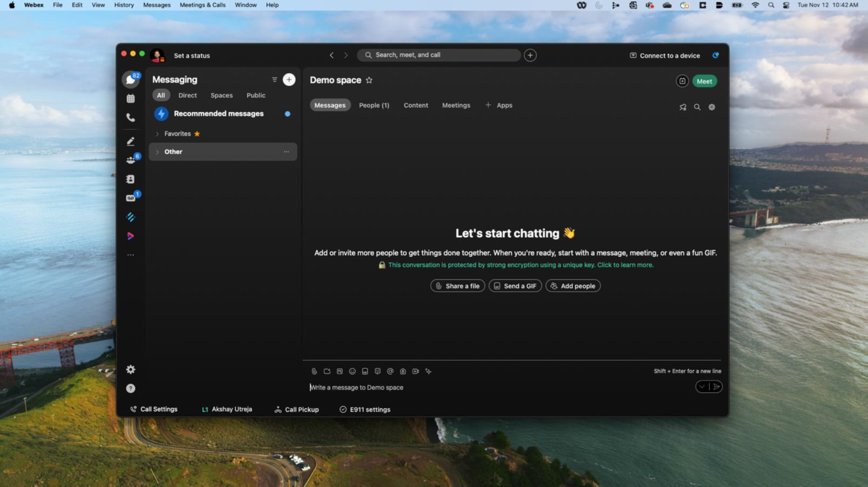The height and width of the screenshot is (487, 868).
Task: Open send options dropdown arrow
Action: pos(702,387)
